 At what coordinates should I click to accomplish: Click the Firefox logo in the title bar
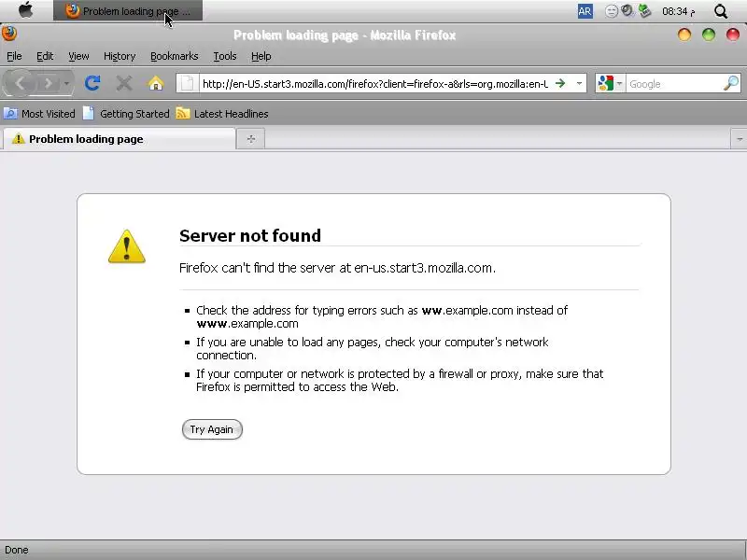tap(9, 34)
